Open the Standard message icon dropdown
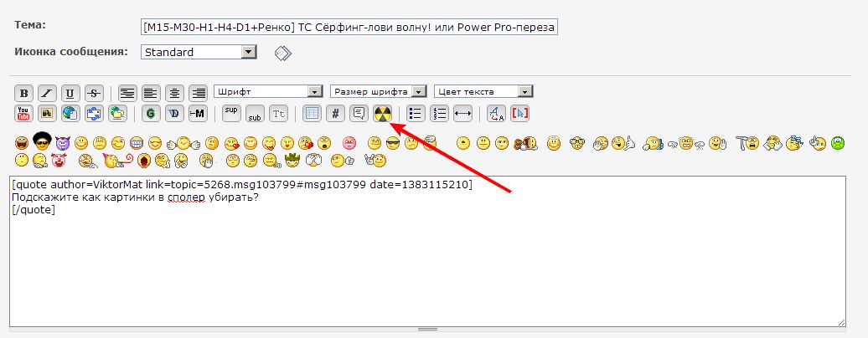 coord(199,53)
